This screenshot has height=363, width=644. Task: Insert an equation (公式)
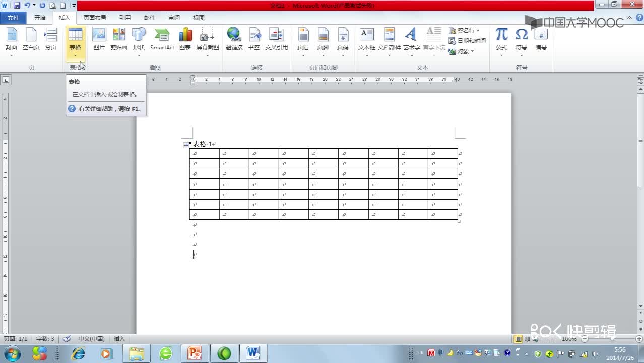pyautogui.click(x=501, y=41)
